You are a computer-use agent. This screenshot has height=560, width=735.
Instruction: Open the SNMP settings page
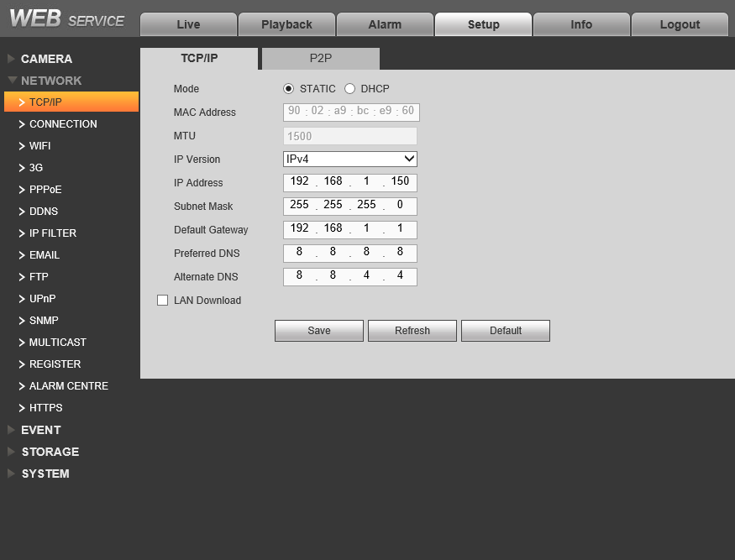[44, 321]
